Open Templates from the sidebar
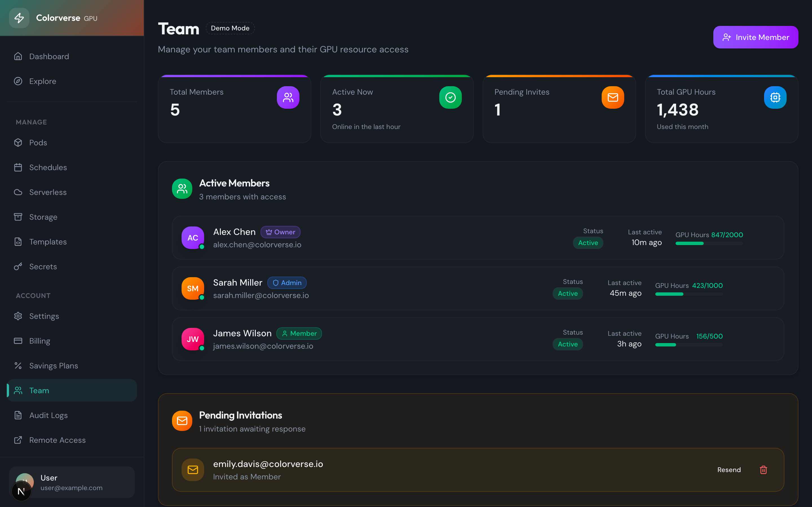812x507 pixels. click(x=48, y=241)
